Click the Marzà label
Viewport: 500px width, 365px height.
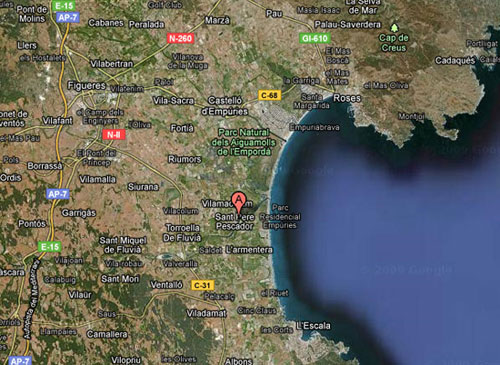(217, 20)
